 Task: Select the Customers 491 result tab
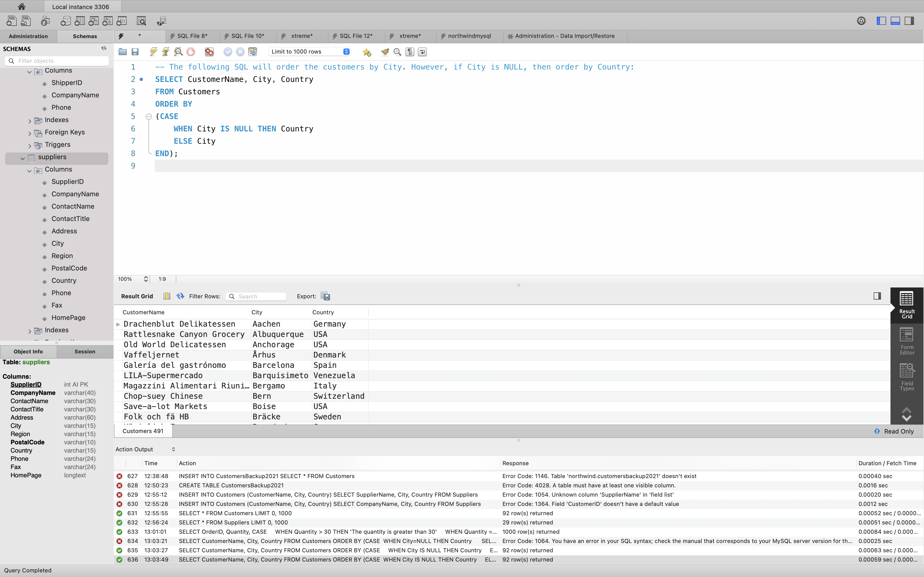tap(143, 431)
